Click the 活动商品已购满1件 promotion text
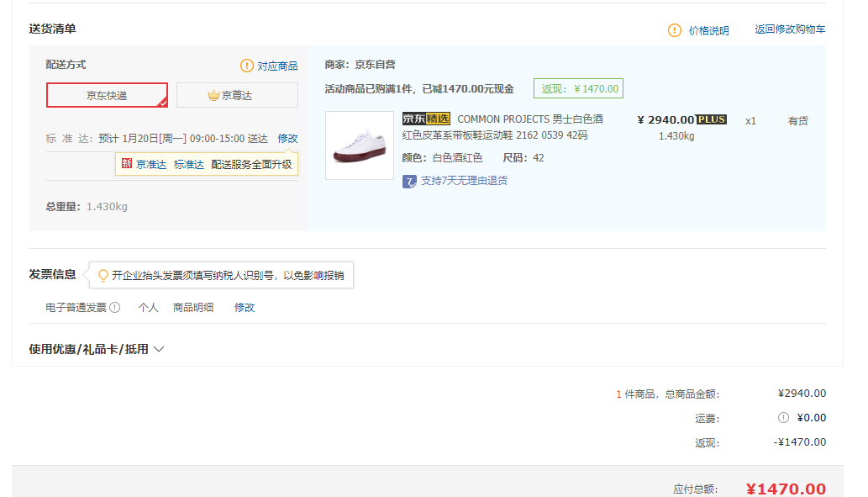The width and height of the screenshot is (868, 497). tap(419, 89)
